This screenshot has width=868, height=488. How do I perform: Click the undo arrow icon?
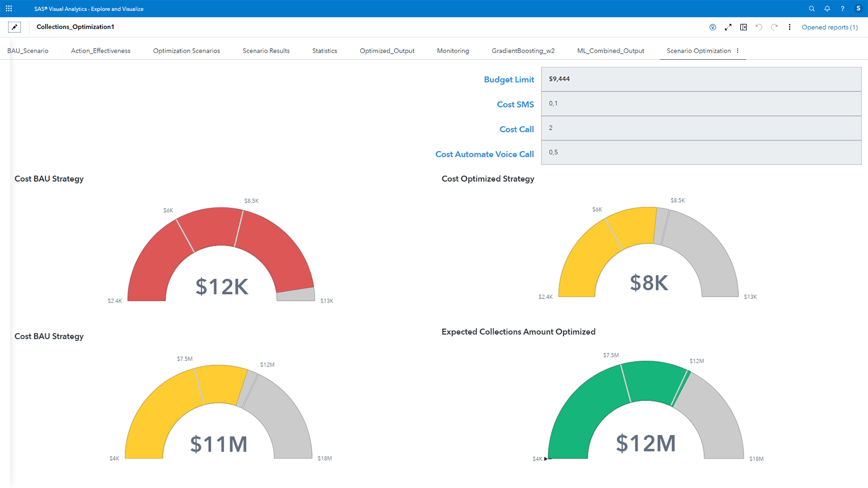(x=759, y=27)
